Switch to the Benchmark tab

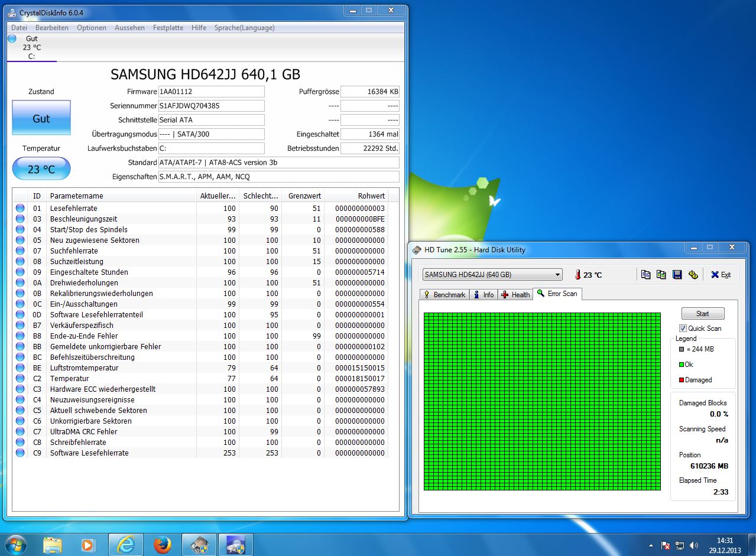coord(444,294)
